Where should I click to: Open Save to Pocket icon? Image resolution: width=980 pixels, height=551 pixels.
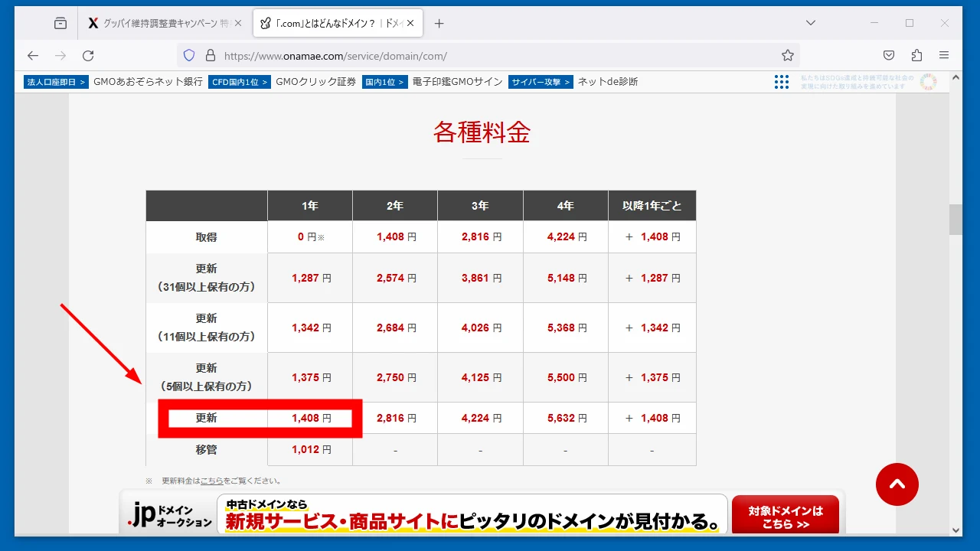[x=889, y=55]
